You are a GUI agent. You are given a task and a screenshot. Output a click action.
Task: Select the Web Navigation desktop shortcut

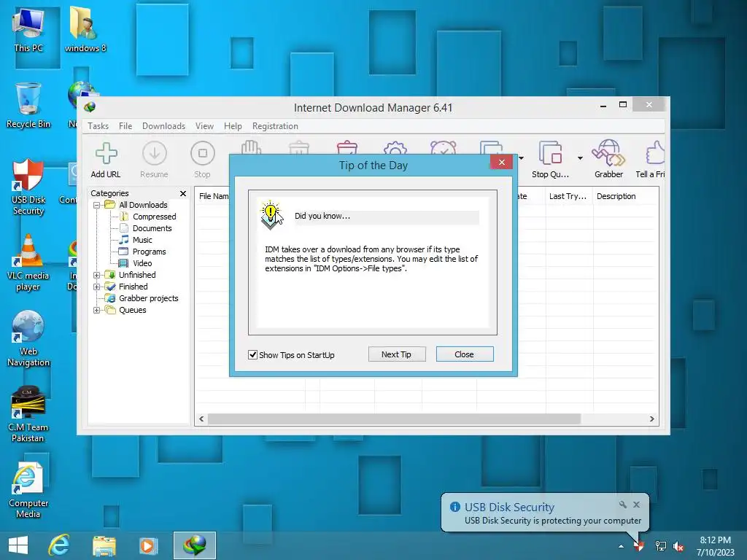(x=28, y=338)
